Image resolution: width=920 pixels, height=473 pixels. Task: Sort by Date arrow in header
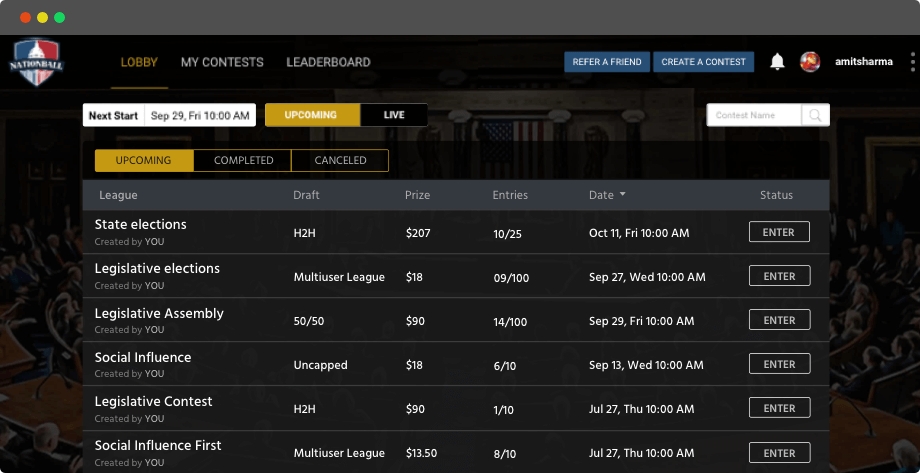622,194
